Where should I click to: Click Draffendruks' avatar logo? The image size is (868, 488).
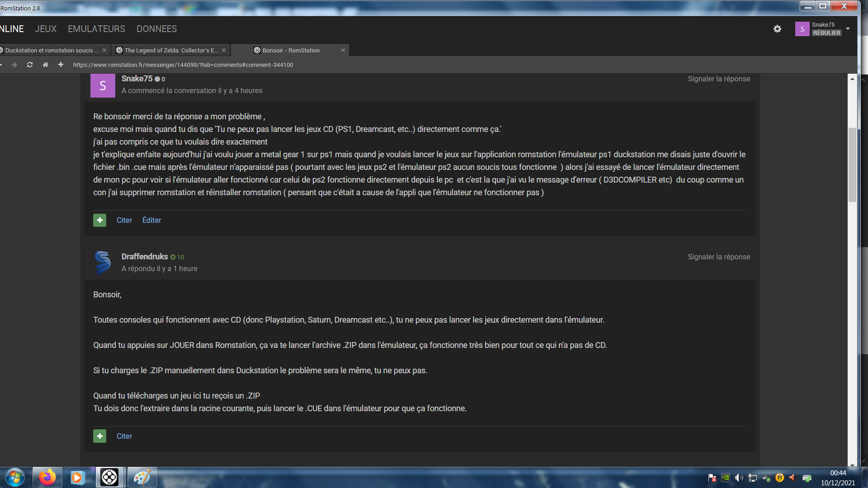(x=103, y=263)
